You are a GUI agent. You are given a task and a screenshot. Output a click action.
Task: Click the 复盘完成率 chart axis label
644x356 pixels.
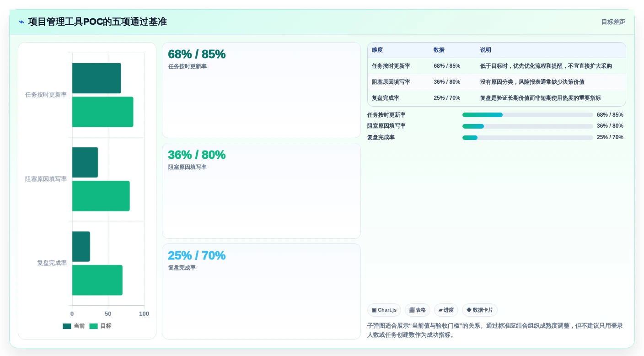tap(52, 263)
